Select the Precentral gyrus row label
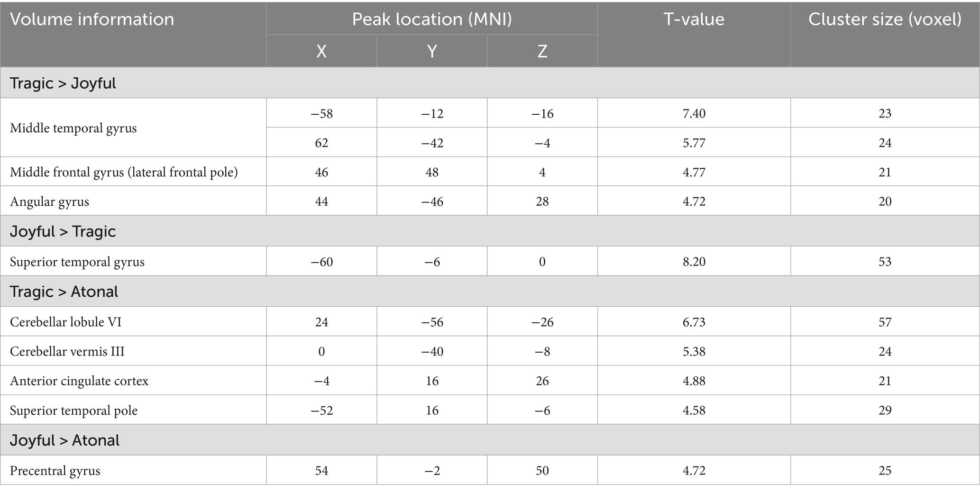This screenshot has width=980, height=493. (x=55, y=471)
